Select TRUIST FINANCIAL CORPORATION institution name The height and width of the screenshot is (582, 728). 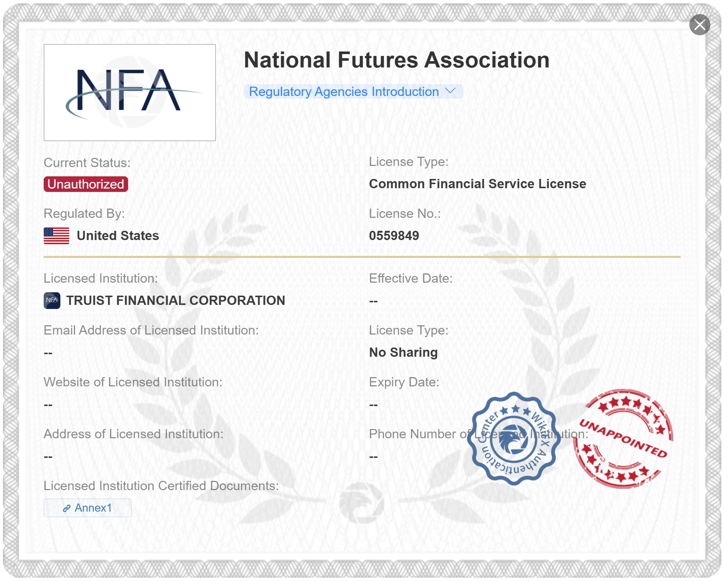pyautogui.click(x=176, y=300)
